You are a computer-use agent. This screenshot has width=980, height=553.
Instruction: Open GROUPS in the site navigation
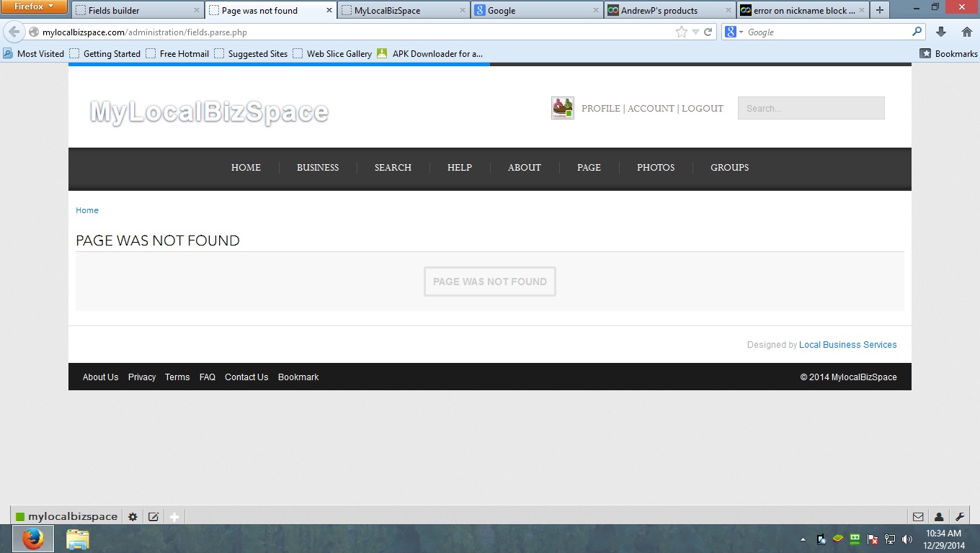[x=729, y=167]
